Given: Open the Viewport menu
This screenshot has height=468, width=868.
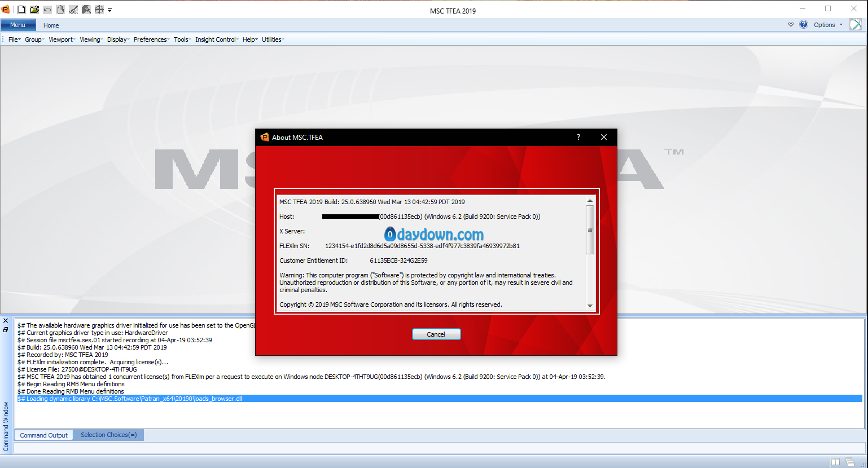Looking at the screenshot, I should tap(62, 39).
